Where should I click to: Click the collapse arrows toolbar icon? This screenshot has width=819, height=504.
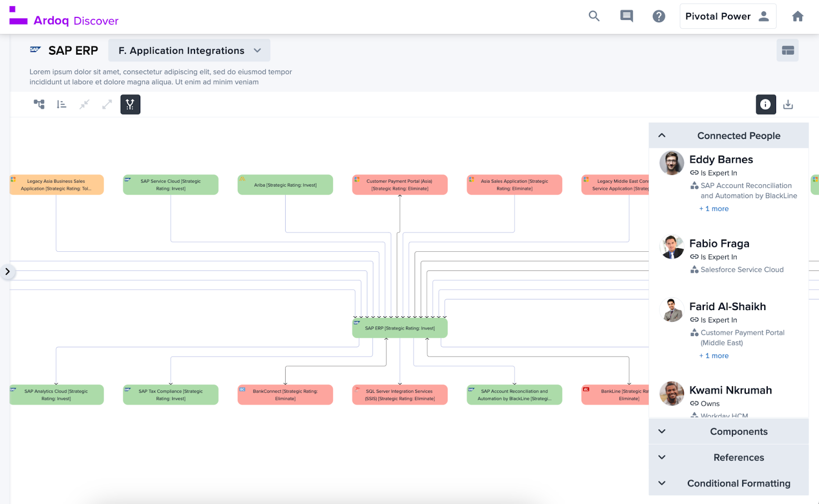coord(84,104)
